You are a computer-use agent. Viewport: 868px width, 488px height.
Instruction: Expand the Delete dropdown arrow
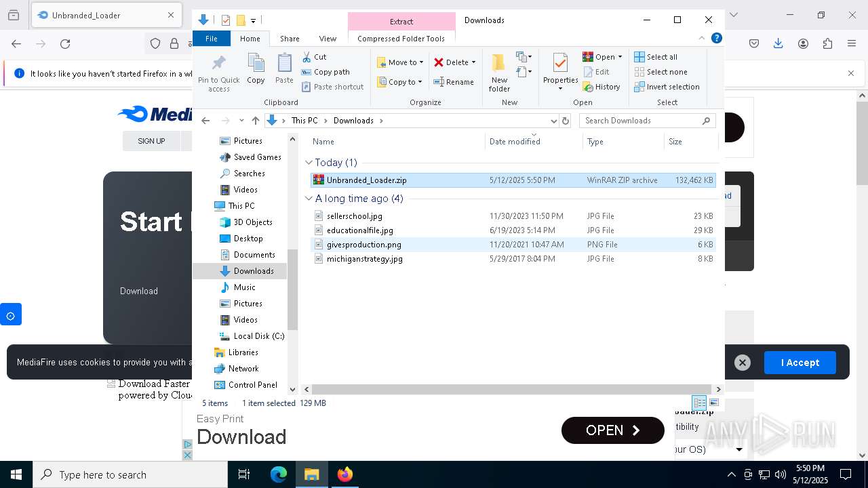pyautogui.click(x=473, y=62)
